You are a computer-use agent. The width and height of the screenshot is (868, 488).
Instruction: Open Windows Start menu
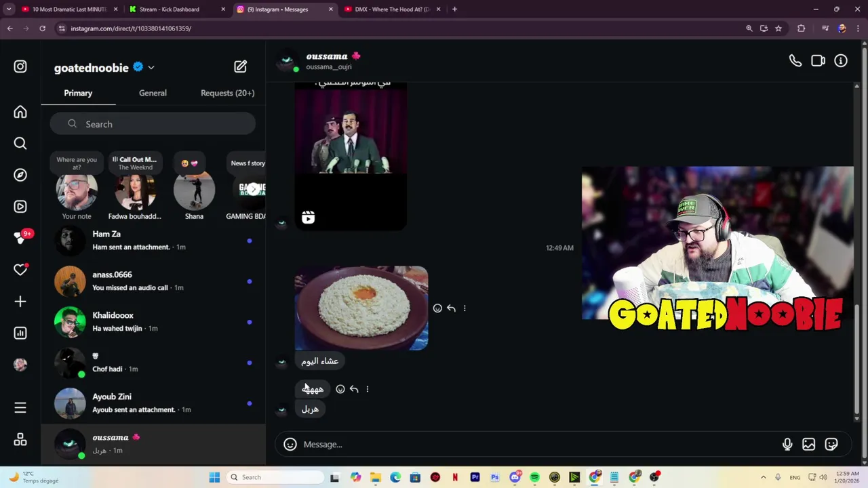(214, 477)
